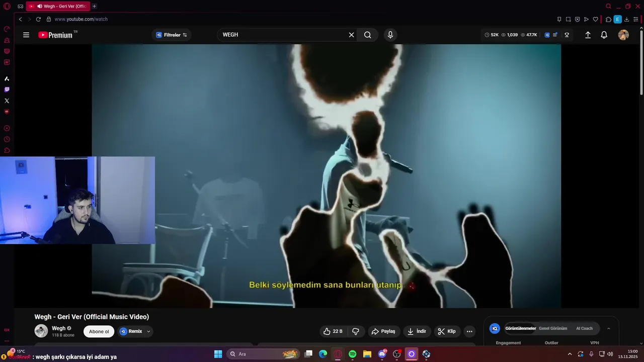The height and width of the screenshot is (362, 644).
Task: Open the Filtreler filter button
Action: pyautogui.click(x=172, y=35)
